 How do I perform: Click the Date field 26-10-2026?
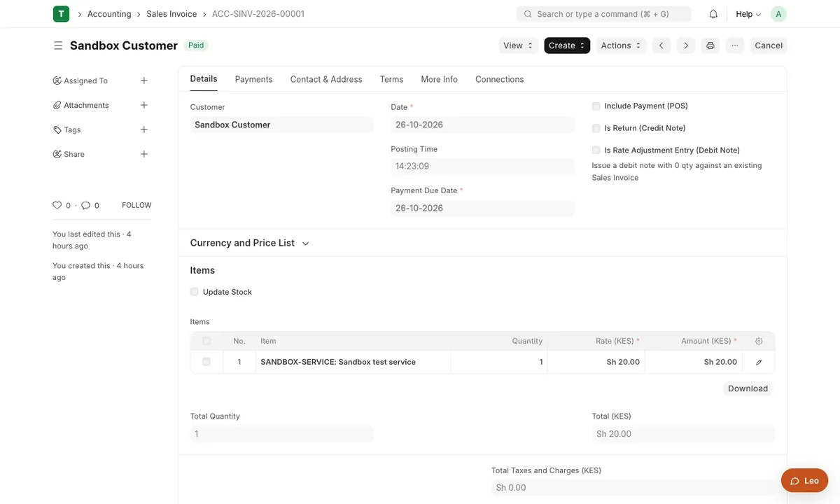point(482,125)
